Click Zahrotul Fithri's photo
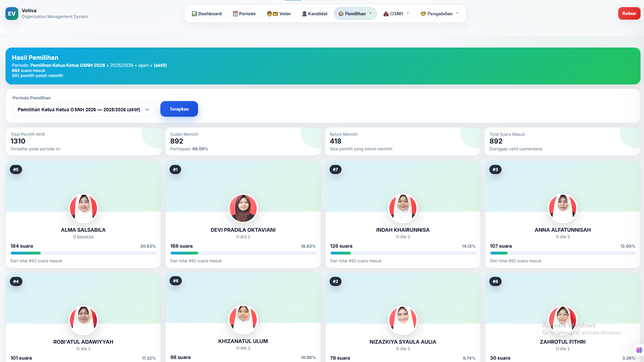 coord(563,320)
